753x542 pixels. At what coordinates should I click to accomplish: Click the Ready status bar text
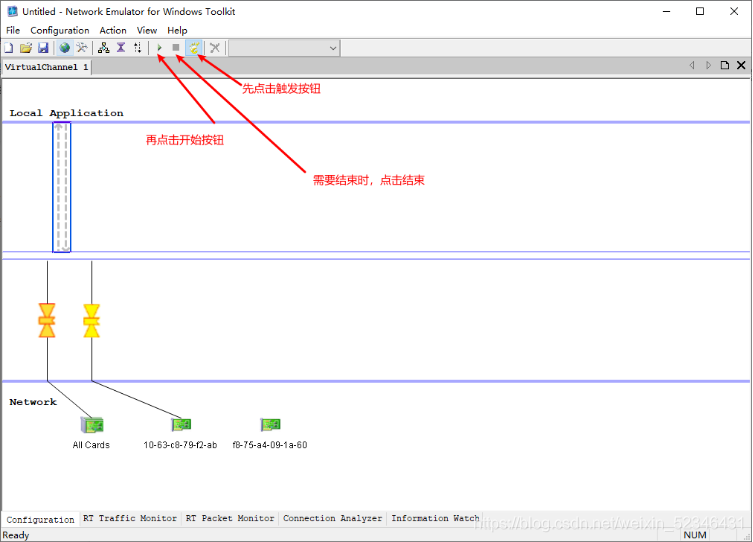coord(16,535)
